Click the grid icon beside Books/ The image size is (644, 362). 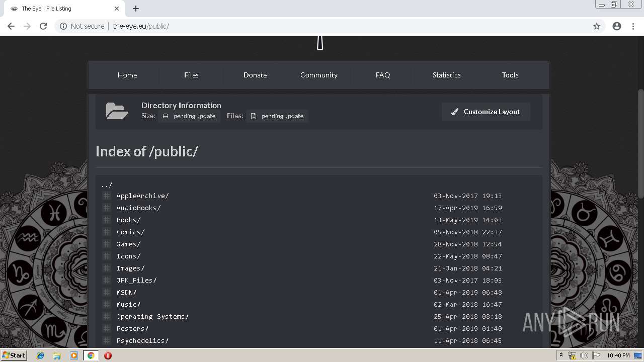point(107,220)
